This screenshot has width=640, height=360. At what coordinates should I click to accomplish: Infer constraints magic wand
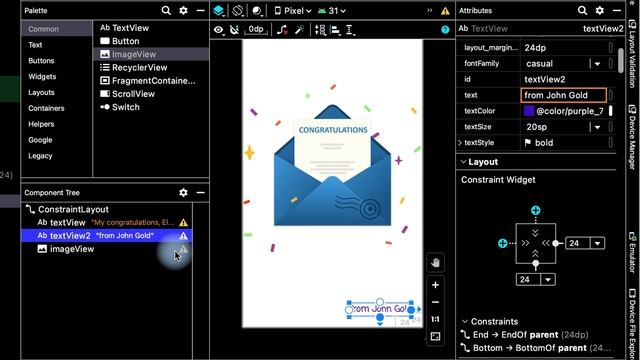pos(300,30)
